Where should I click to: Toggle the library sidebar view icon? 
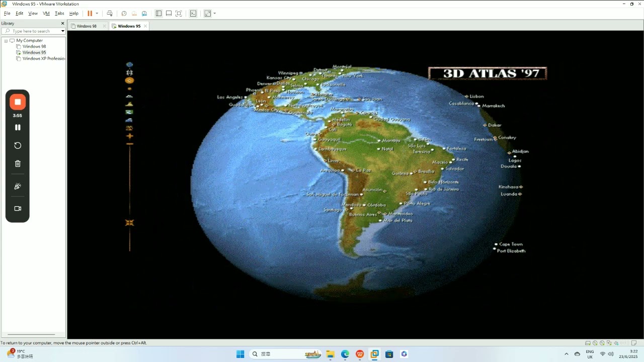pyautogui.click(x=158, y=14)
